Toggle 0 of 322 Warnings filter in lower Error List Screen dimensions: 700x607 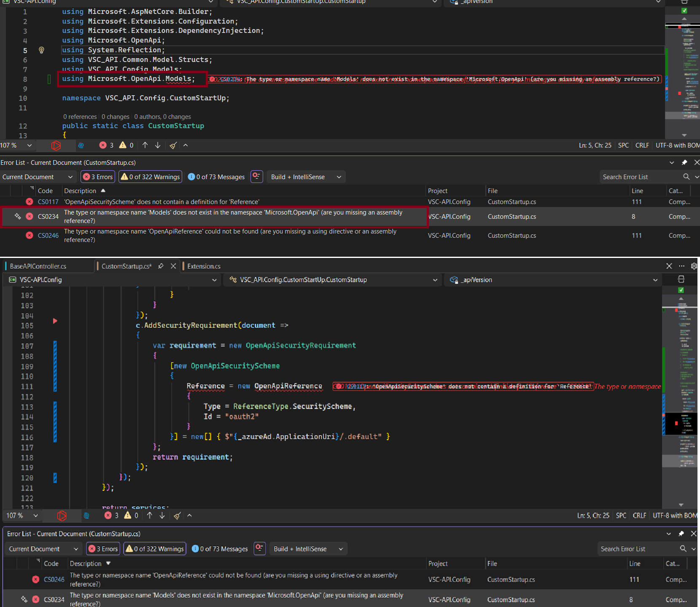(x=154, y=548)
